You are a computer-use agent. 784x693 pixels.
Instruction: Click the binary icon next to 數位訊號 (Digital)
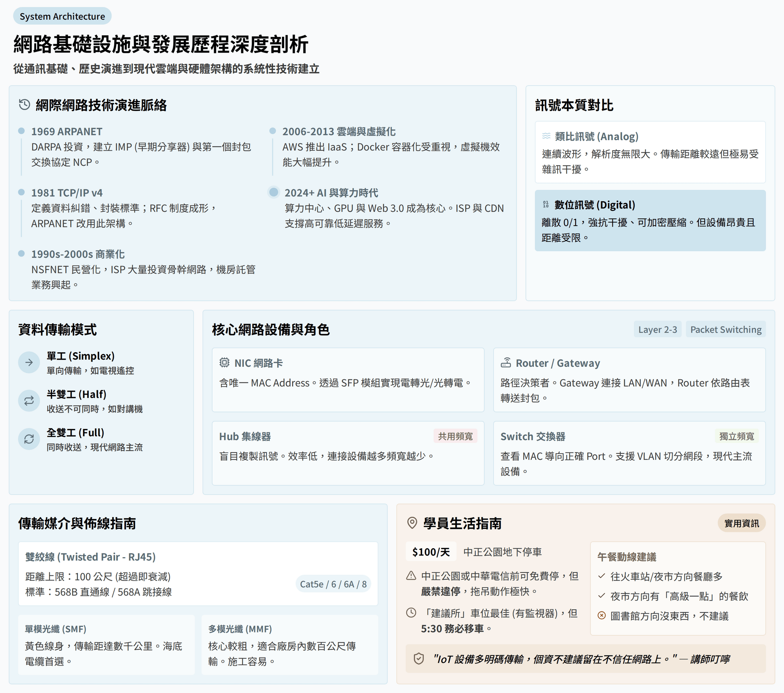[x=546, y=205]
